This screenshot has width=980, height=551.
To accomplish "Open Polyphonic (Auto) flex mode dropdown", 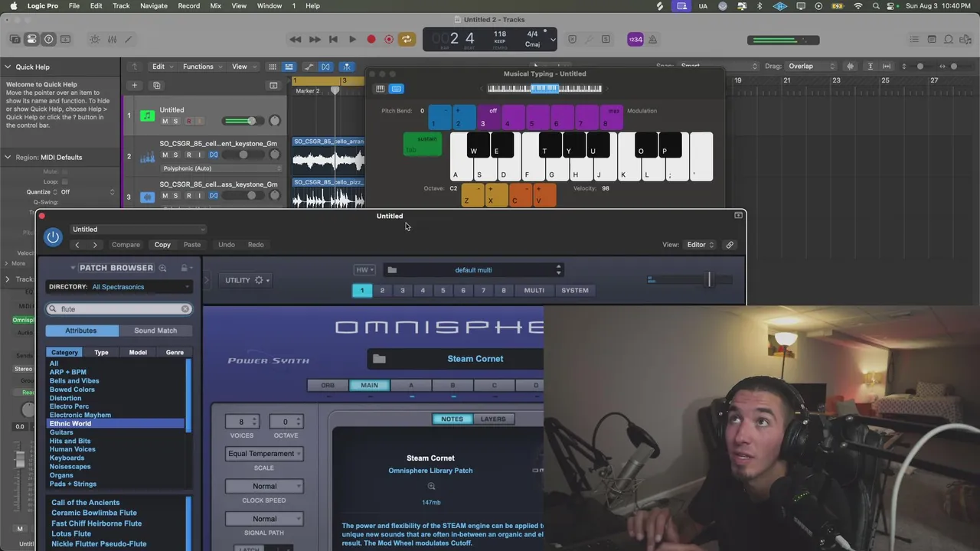I will click(x=220, y=168).
